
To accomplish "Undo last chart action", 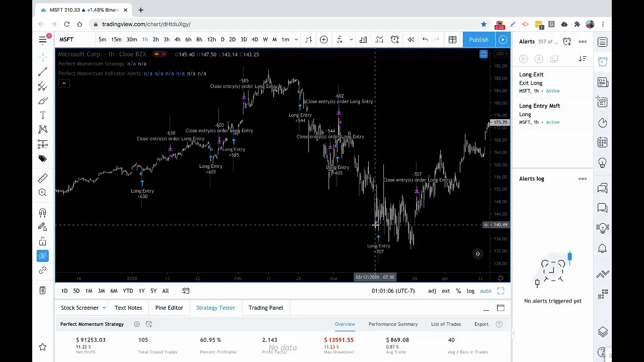I will click(425, 40).
